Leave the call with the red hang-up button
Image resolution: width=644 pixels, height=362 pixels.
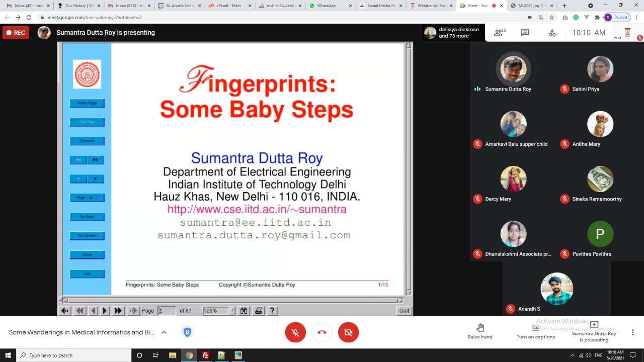322,332
